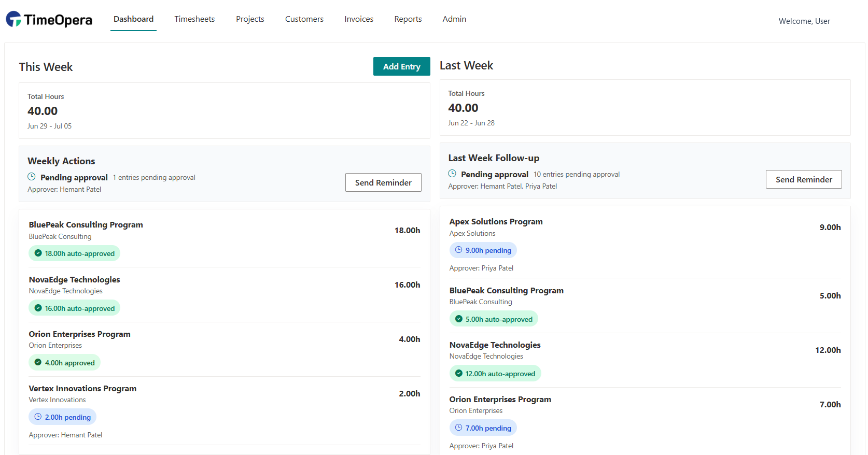Click the TimeOpera logo icon
Viewport: 868px width, 455px height.
(13, 19)
